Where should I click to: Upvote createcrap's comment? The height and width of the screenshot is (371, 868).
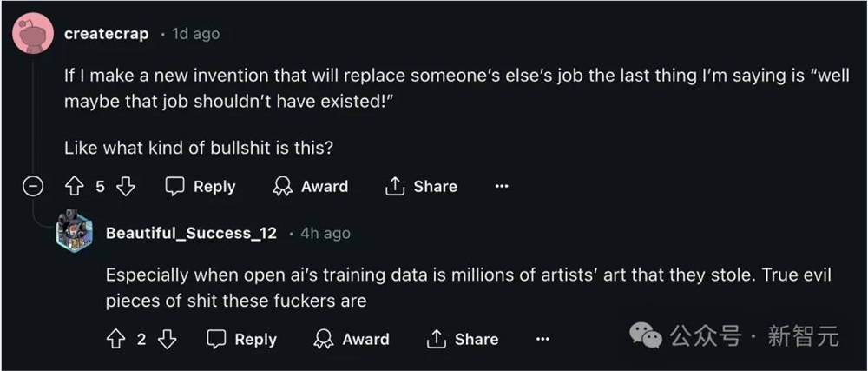click(74, 187)
